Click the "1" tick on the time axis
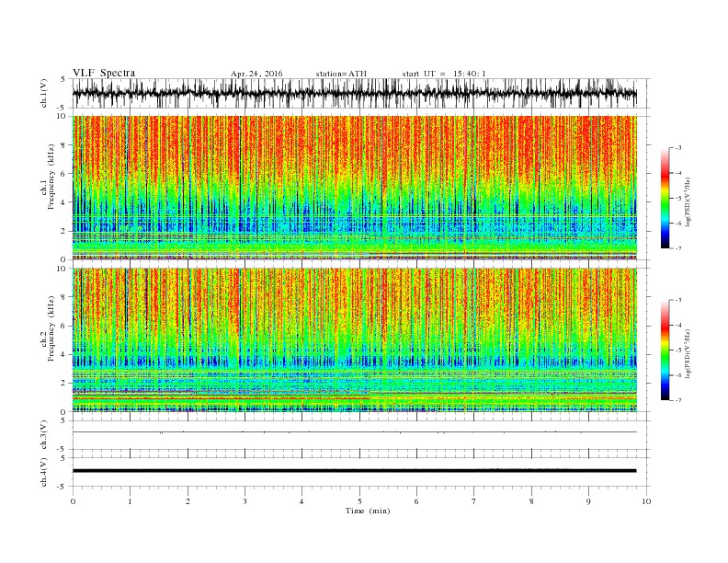 [x=130, y=501]
